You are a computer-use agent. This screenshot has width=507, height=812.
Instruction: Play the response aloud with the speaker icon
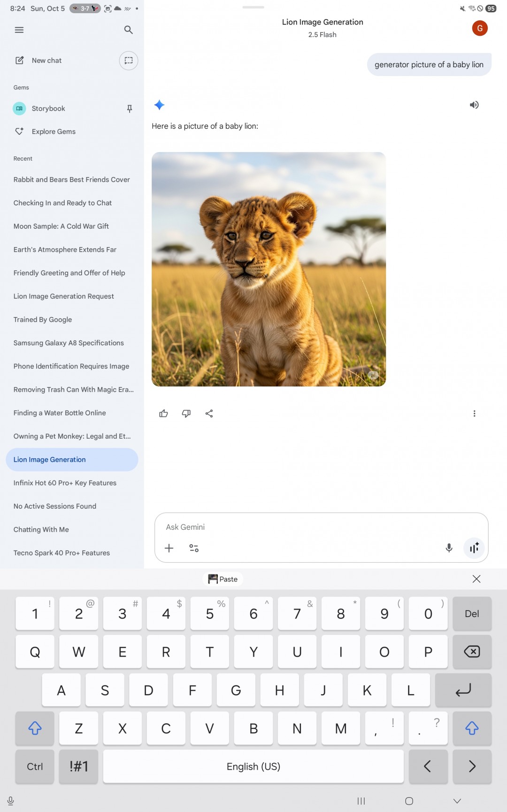474,105
